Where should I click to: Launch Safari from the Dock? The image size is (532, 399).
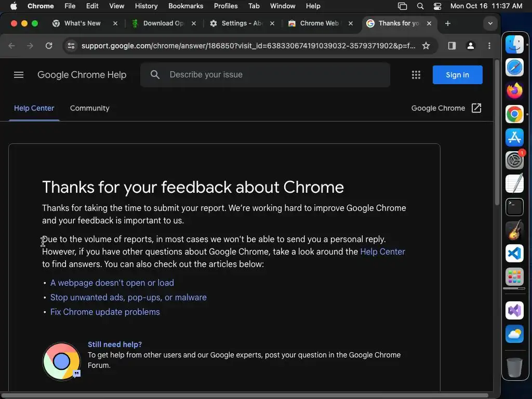click(x=514, y=67)
